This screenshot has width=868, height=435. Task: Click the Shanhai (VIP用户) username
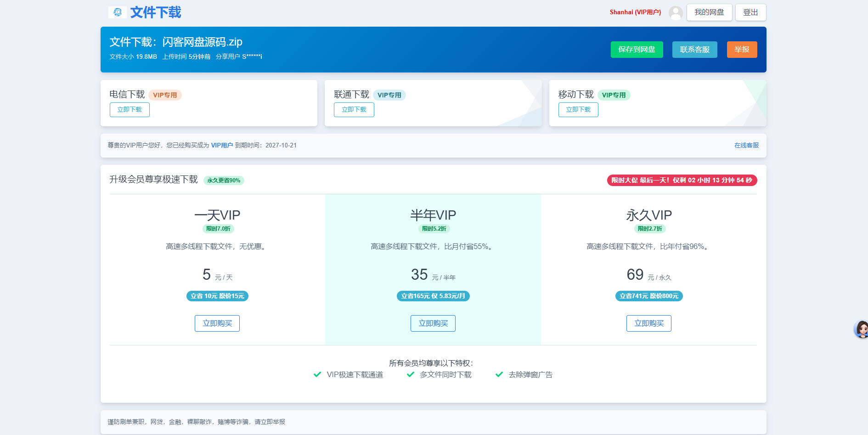tap(635, 12)
